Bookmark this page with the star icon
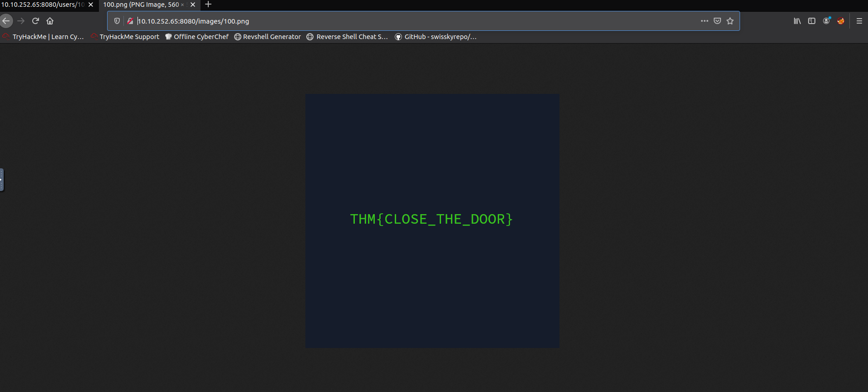Viewport: 868px width, 392px height. click(730, 21)
